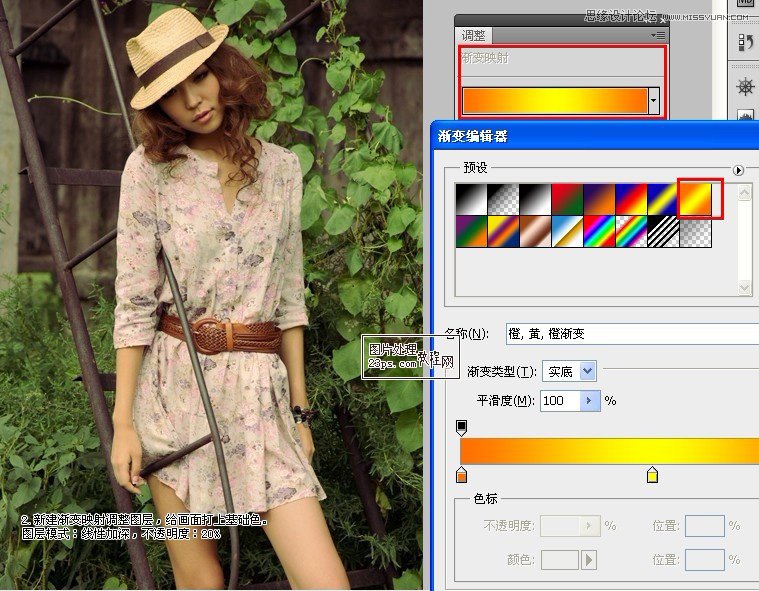The width and height of the screenshot is (759, 591).
Task: Click the stop color swatch box
Action: pyautogui.click(x=560, y=560)
